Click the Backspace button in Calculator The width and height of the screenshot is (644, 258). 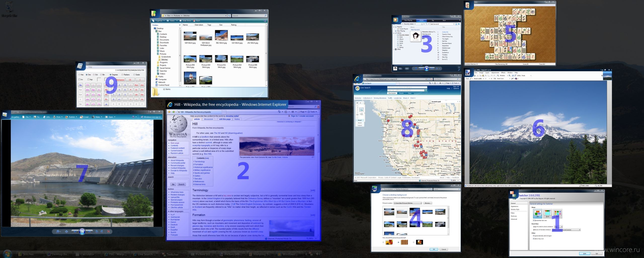120,80
